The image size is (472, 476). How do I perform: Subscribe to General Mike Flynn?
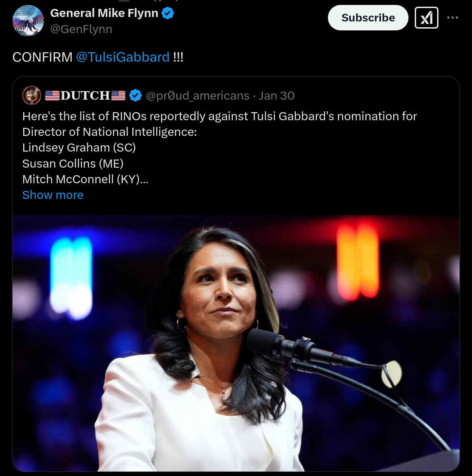[368, 17]
